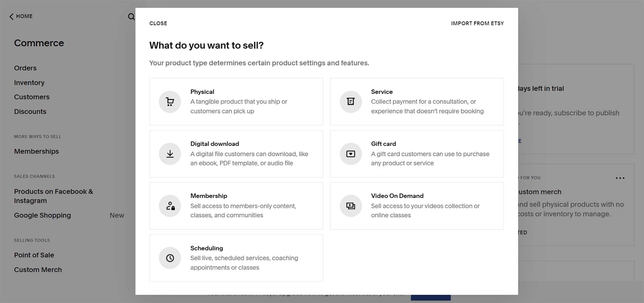Open Point of Sale selling tool
The image size is (644, 303).
coord(34,255)
